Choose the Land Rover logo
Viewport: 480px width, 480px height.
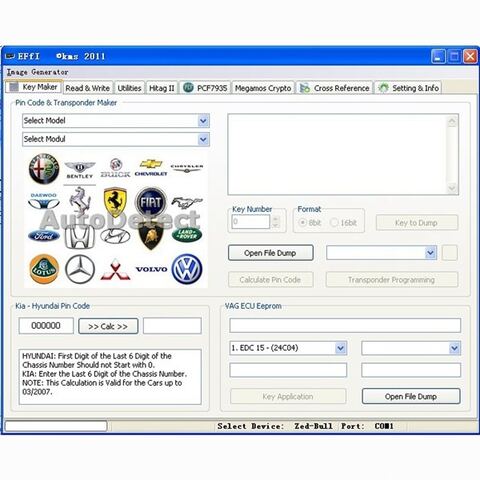pyautogui.click(x=187, y=235)
